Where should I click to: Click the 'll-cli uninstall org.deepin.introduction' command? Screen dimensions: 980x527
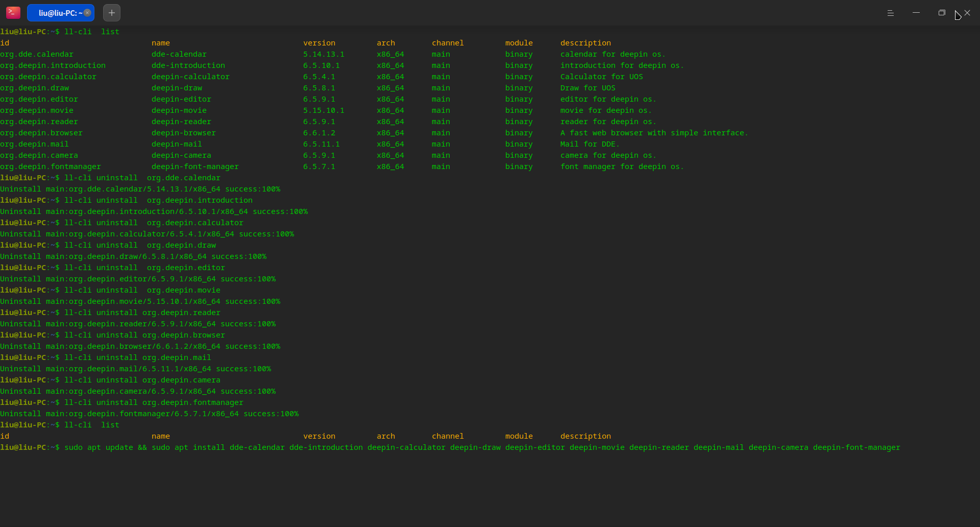tap(158, 200)
